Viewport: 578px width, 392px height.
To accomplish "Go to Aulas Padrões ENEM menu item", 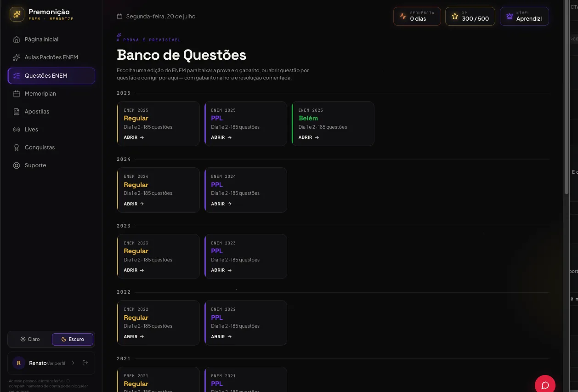I will [51, 57].
